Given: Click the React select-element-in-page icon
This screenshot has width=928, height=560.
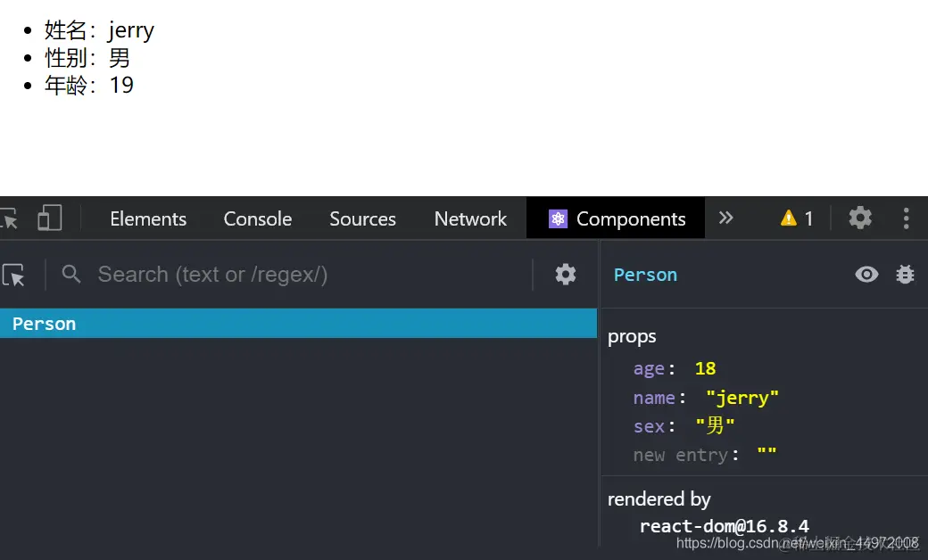Looking at the screenshot, I should (13, 275).
